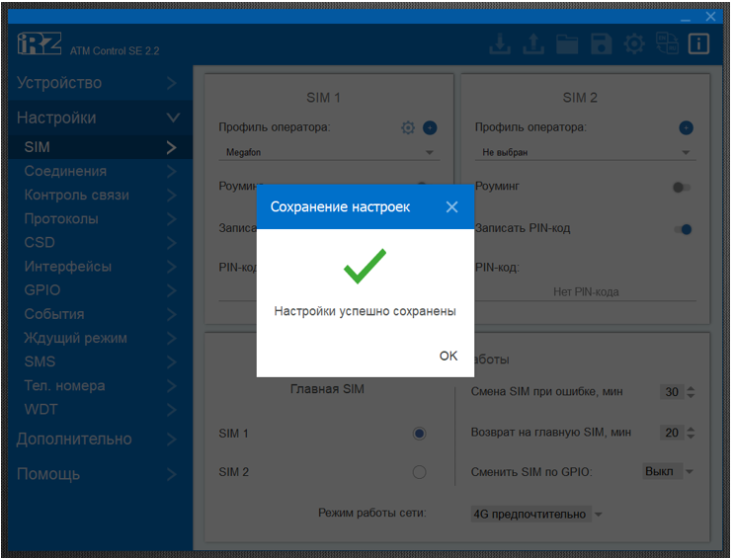Close the Сохранение настроек dialog with X

coord(451,206)
